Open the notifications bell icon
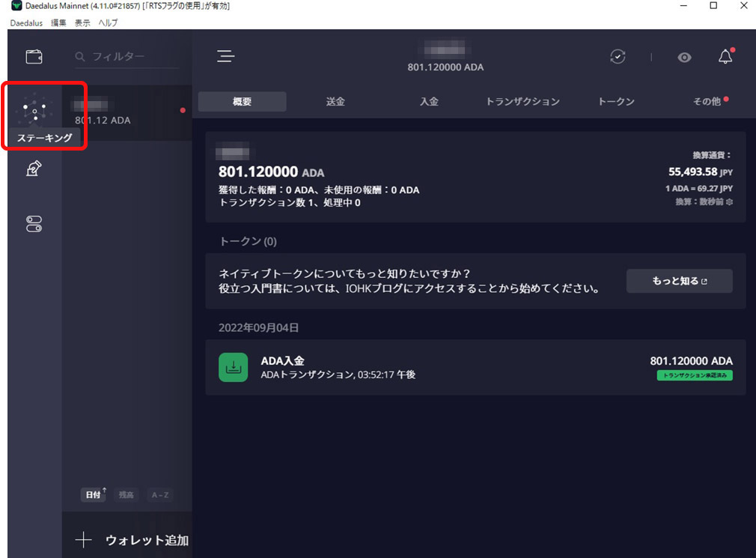This screenshot has width=756, height=558. pos(725,58)
